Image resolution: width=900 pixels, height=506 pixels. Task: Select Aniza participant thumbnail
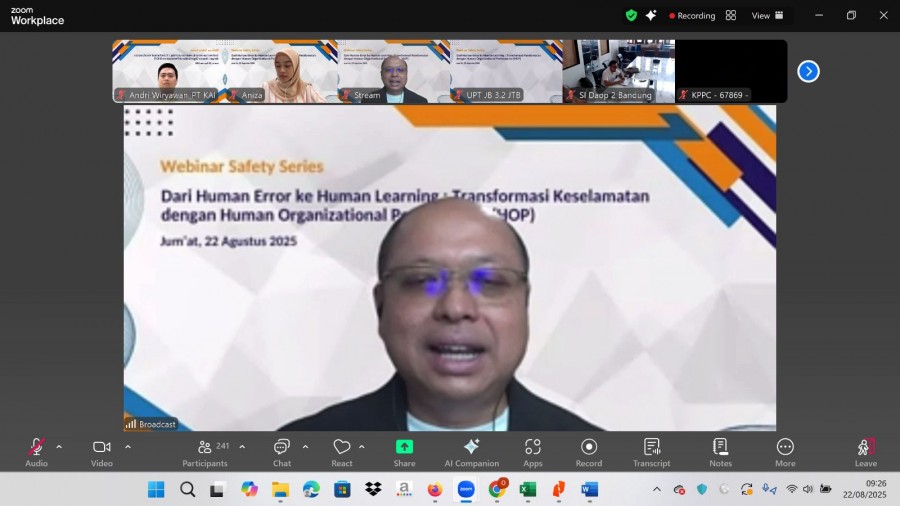coord(281,71)
